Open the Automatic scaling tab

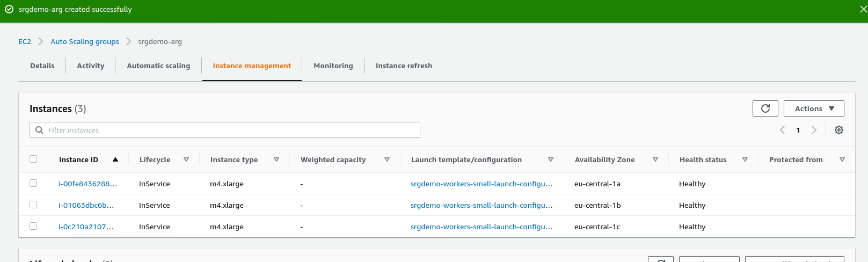tap(158, 65)
